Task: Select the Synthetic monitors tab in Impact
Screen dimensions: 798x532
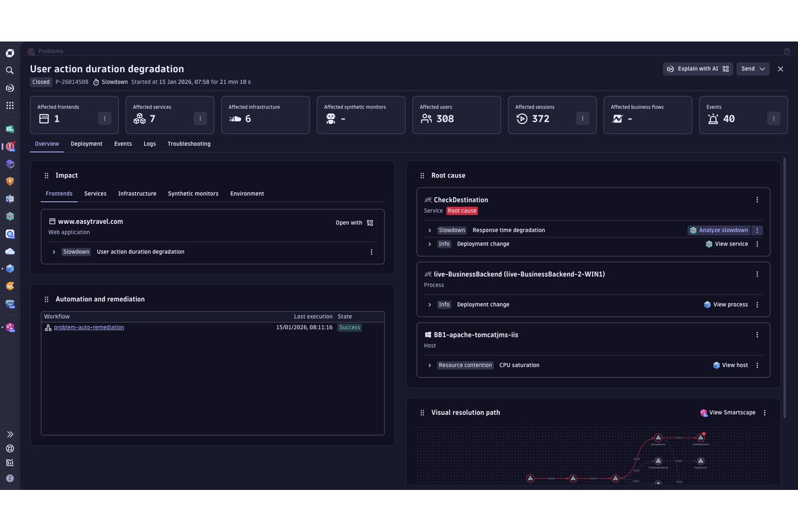Action: coord(193,194)
